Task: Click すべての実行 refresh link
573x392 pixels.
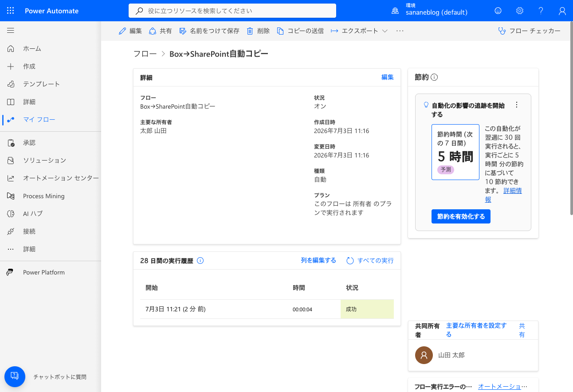Action: (x=370, y=261)
